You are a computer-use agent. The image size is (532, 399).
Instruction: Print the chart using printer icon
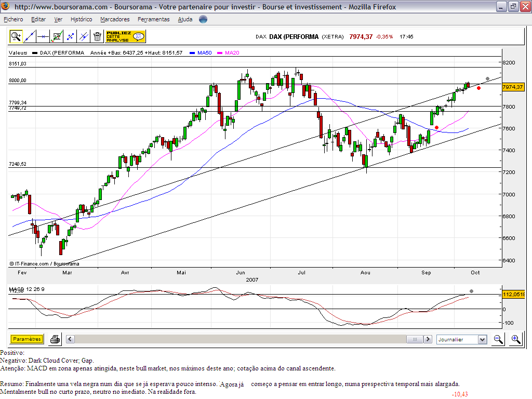coord(55,339)
